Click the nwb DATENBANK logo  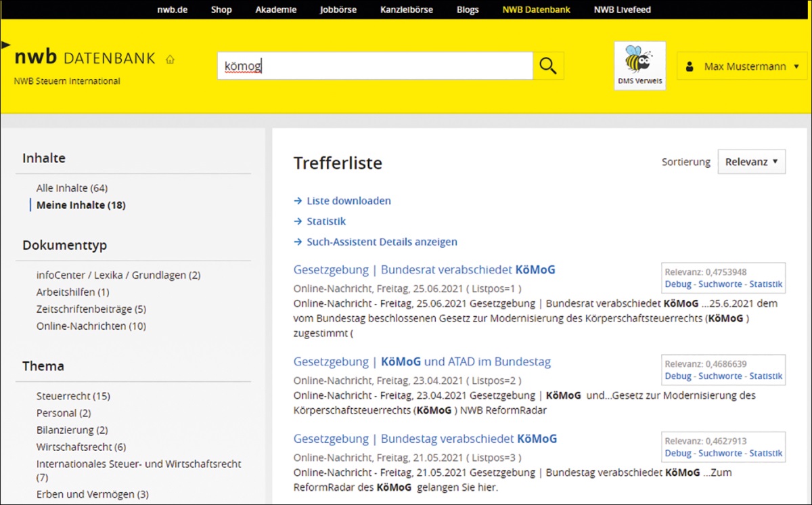click(85, 58)
